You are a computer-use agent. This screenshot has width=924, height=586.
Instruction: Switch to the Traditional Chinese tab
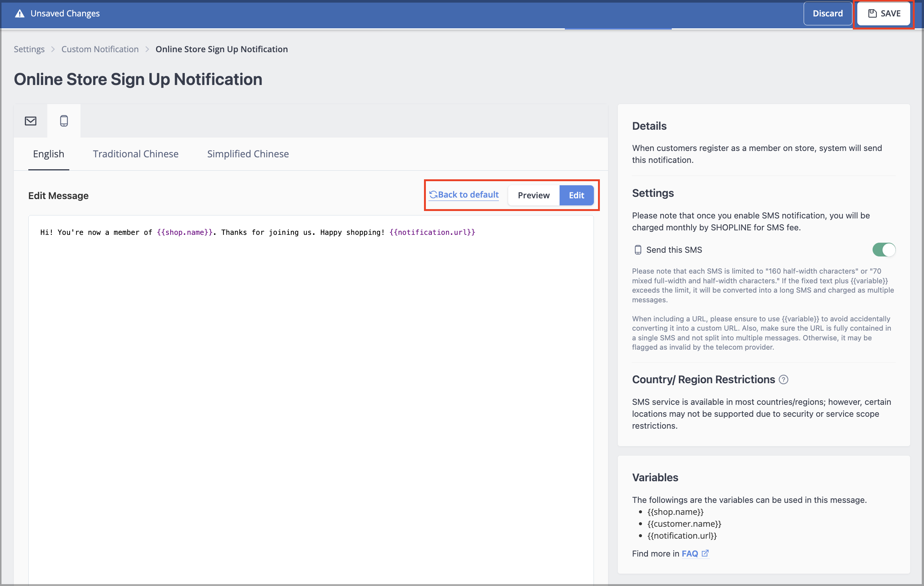[136, 154]
